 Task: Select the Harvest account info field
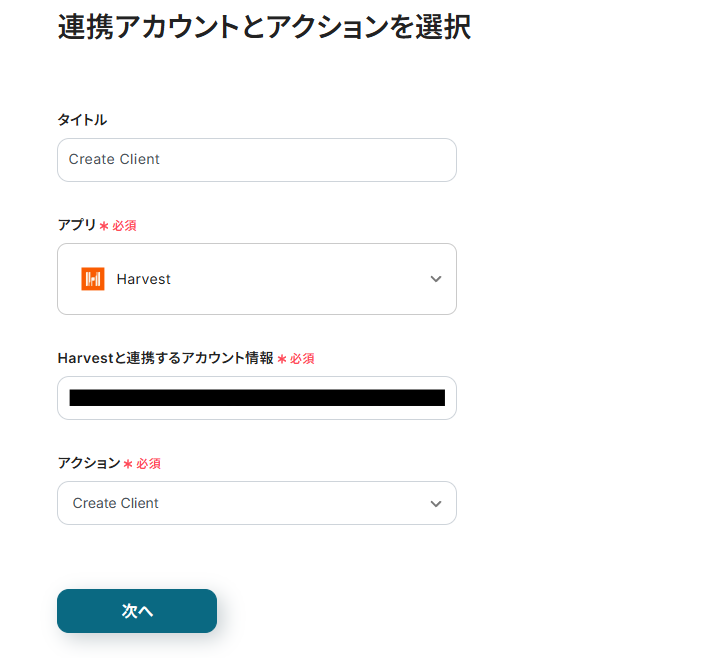click(x=257, y=398)
